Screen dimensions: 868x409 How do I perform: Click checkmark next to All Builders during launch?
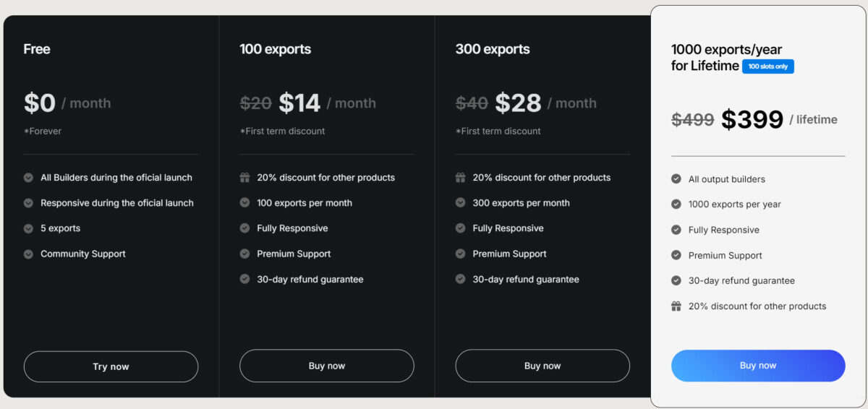(28, 178)
